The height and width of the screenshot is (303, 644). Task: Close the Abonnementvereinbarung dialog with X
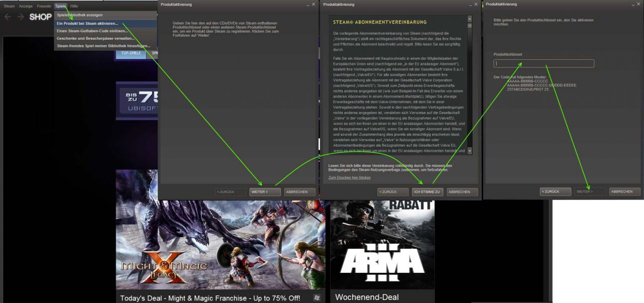click(x=476, y=5)
